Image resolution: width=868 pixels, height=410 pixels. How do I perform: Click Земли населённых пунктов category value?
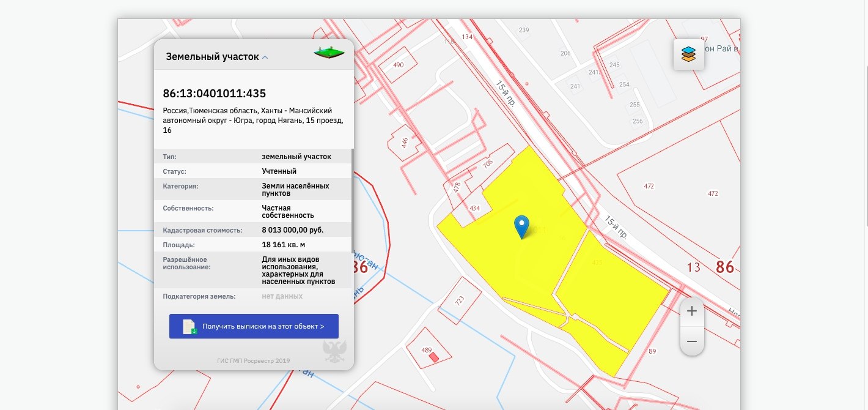pos(295,189)
